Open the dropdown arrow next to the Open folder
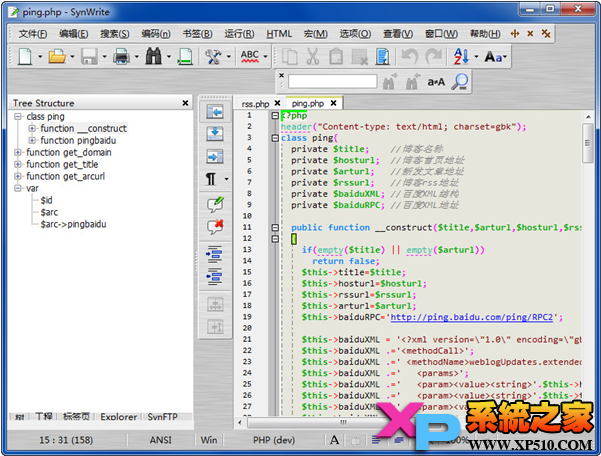 [72, 57]
